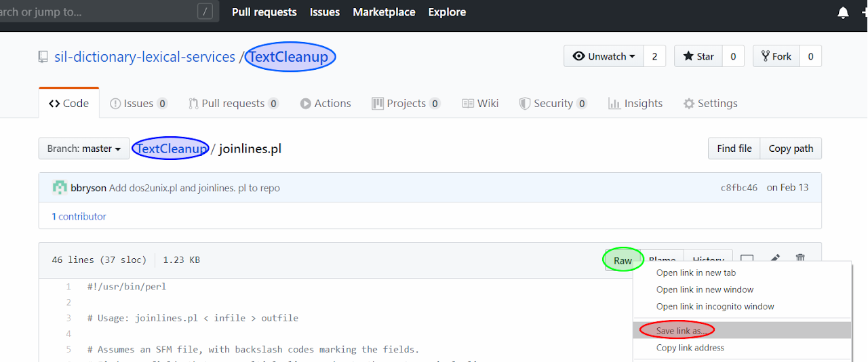Switch to the repository Issues tab
The height and width of the screenshot is (362, 868).
[x=138, y=103]
